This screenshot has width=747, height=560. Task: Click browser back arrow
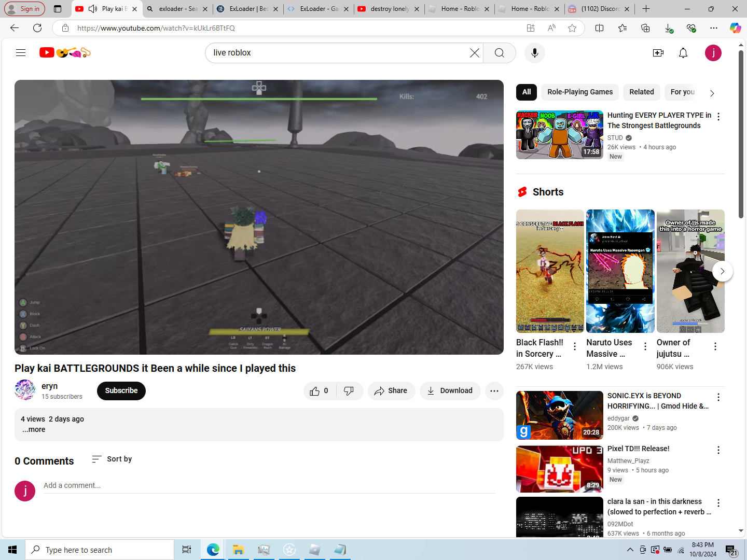pyautogui.click(x=15, y=28)
